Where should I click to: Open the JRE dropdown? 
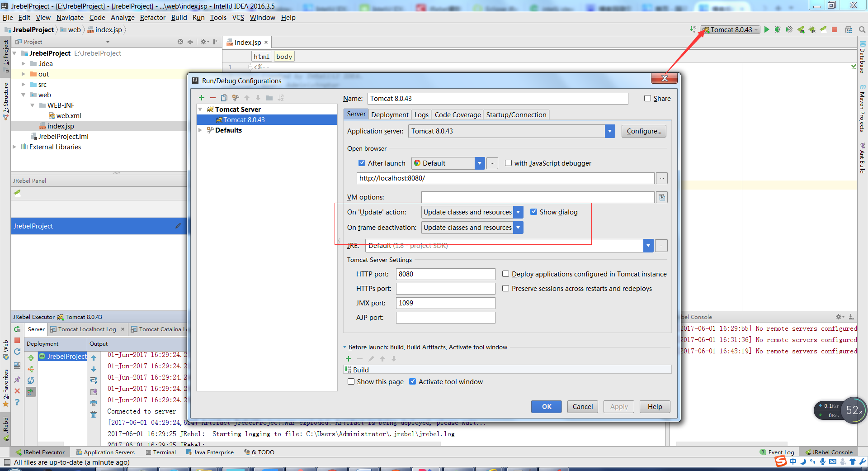648,246
